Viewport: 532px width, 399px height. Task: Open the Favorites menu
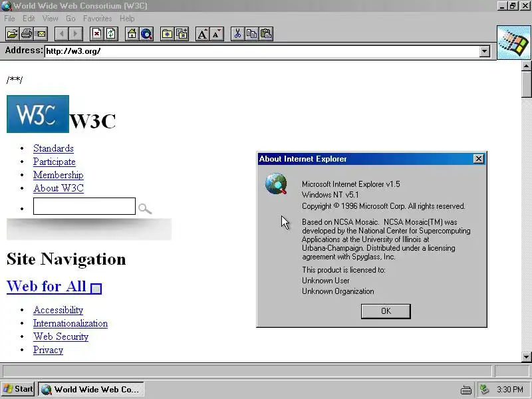click(x=97, y=19)
